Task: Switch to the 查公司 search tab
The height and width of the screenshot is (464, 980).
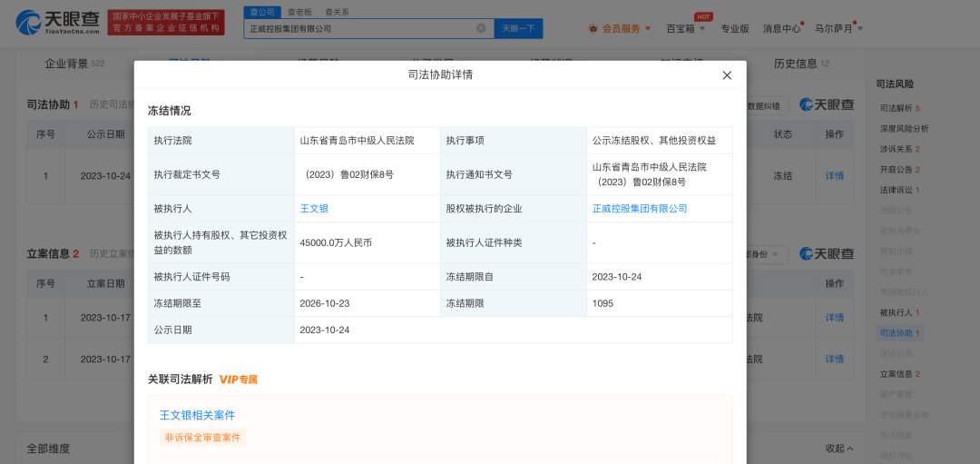Action: click(x=262, y=12)
